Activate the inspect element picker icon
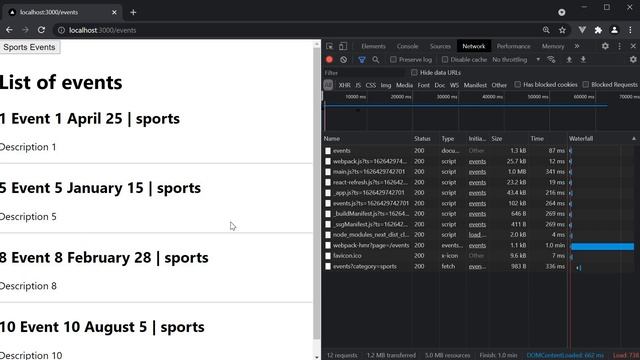The width and height of the screenshot is (640, 360). pyautogui.click(x=329, y=46)
